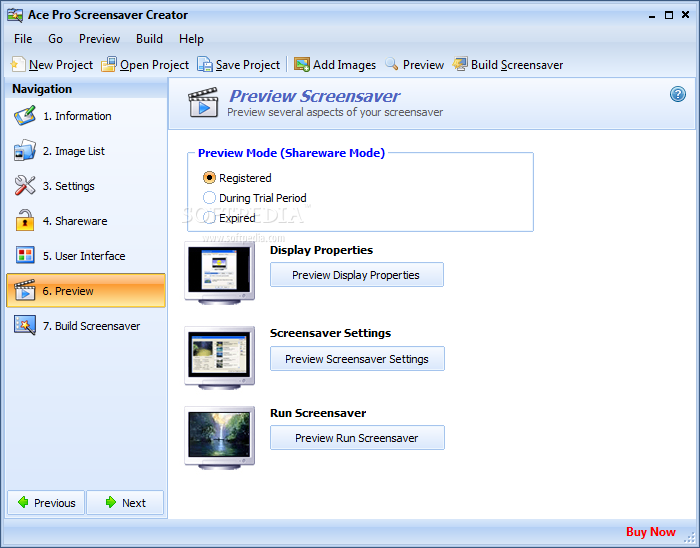Click the Build Screensaver step icon in Navigation
700x548 pixels.
25,325
